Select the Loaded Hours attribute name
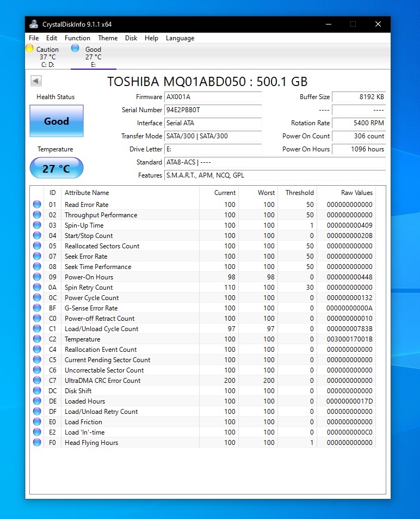The image size is (420, 519). [x=85, y=401]
